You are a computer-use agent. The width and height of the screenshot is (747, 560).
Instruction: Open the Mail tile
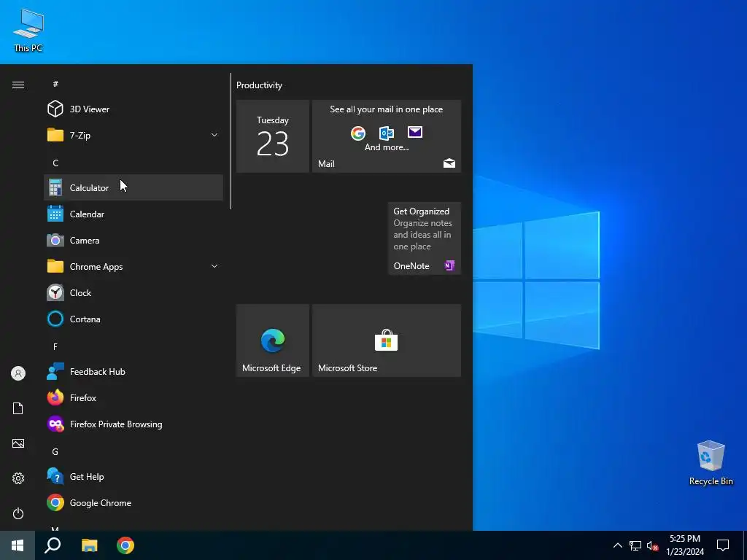pyautogui.click(x=387, y=136)
